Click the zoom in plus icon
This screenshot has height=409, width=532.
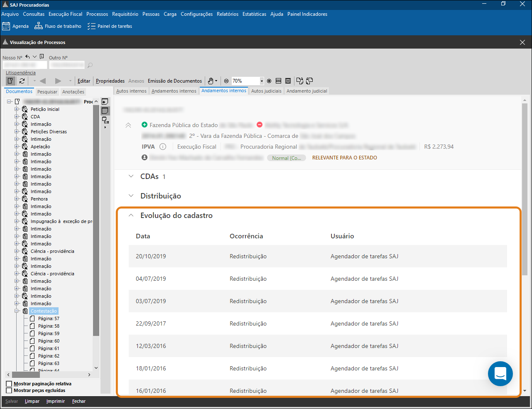click(269, 81)
